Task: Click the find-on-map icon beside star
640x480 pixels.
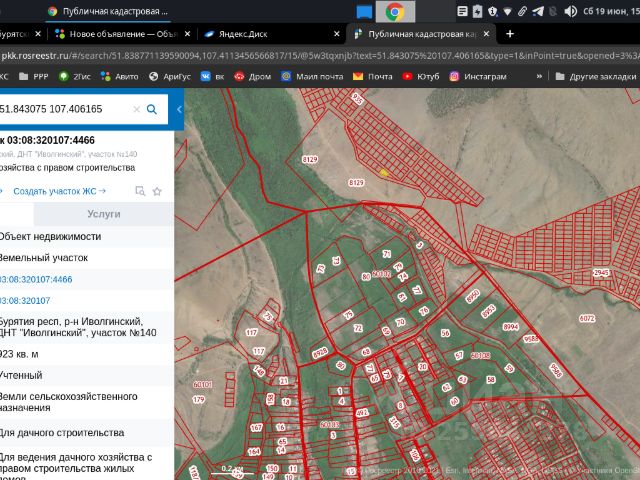Action: pyautogui.click(x=140, y=190)
